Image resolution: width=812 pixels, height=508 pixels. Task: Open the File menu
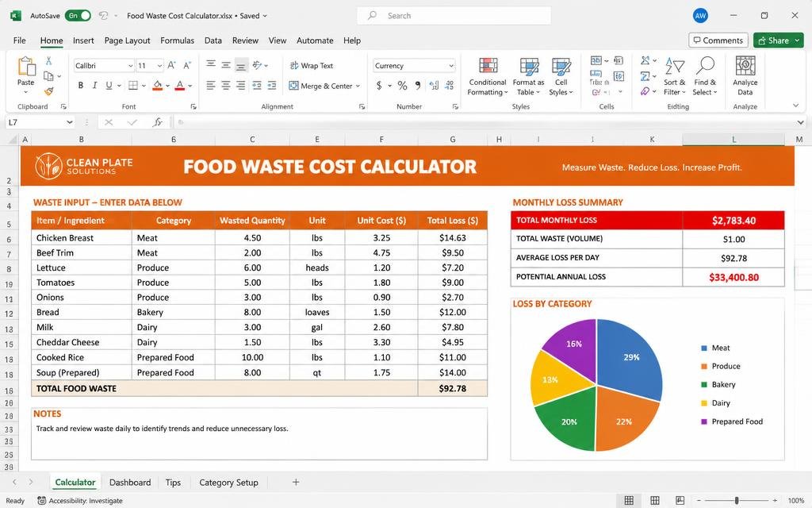tap(20, 40)
